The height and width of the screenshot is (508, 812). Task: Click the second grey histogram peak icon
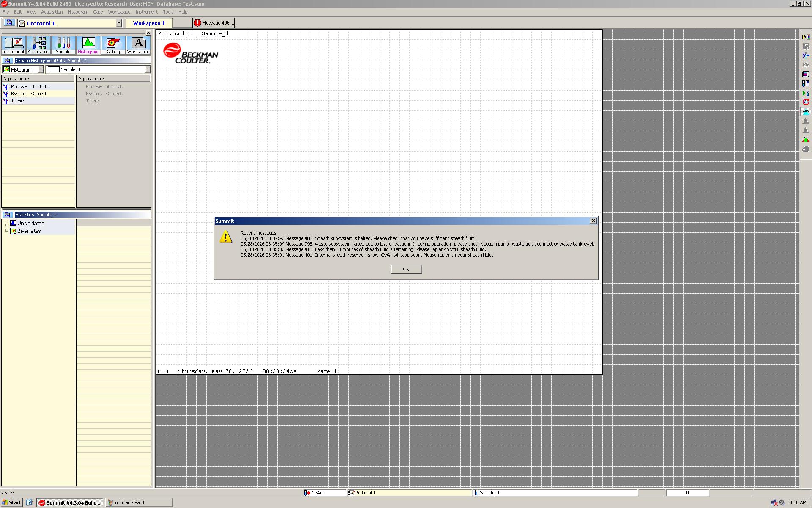point(806,130)
